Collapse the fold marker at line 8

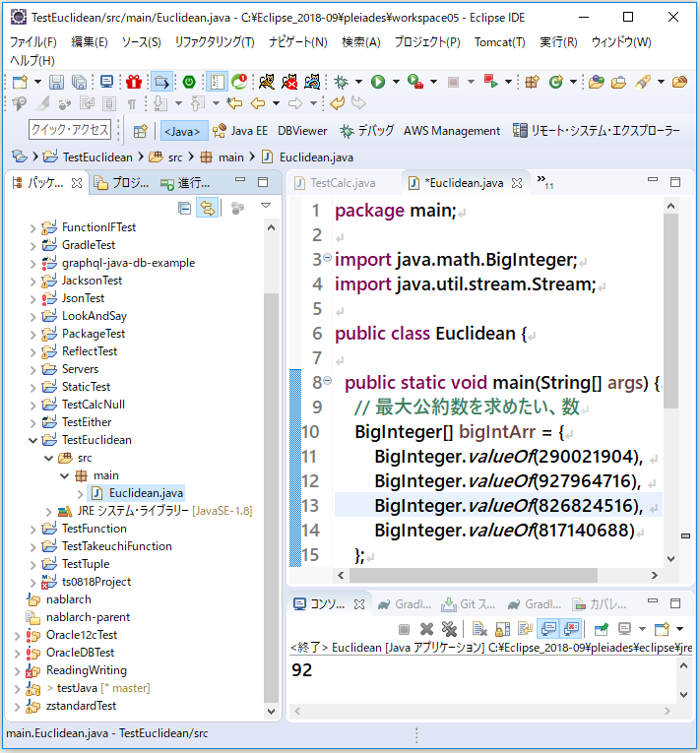tap(327, 380)
